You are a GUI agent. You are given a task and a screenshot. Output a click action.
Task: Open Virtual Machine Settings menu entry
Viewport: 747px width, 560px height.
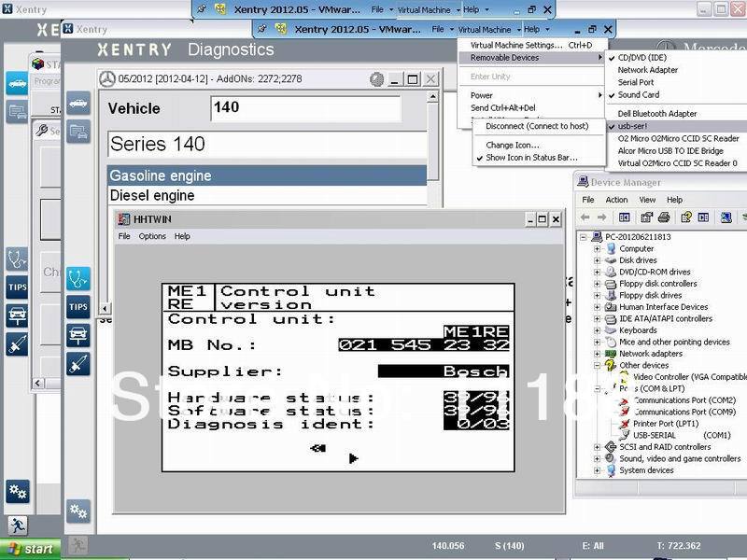(530, 45)
